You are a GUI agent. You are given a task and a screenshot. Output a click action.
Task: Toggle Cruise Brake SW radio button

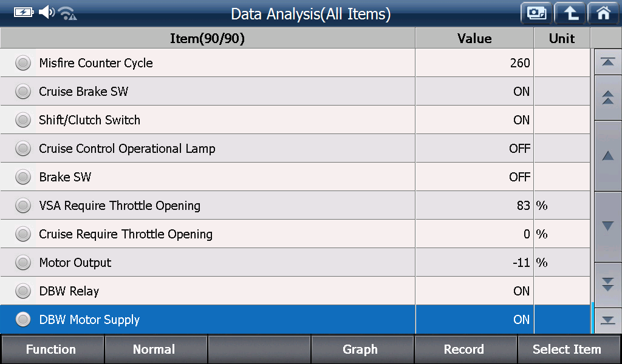pos(23,92)
